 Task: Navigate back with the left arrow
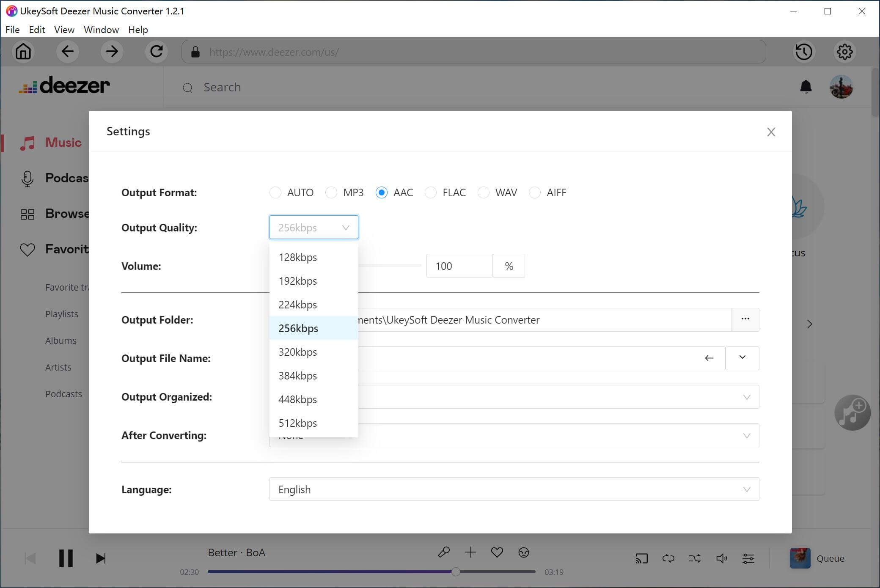pos(68,52)
